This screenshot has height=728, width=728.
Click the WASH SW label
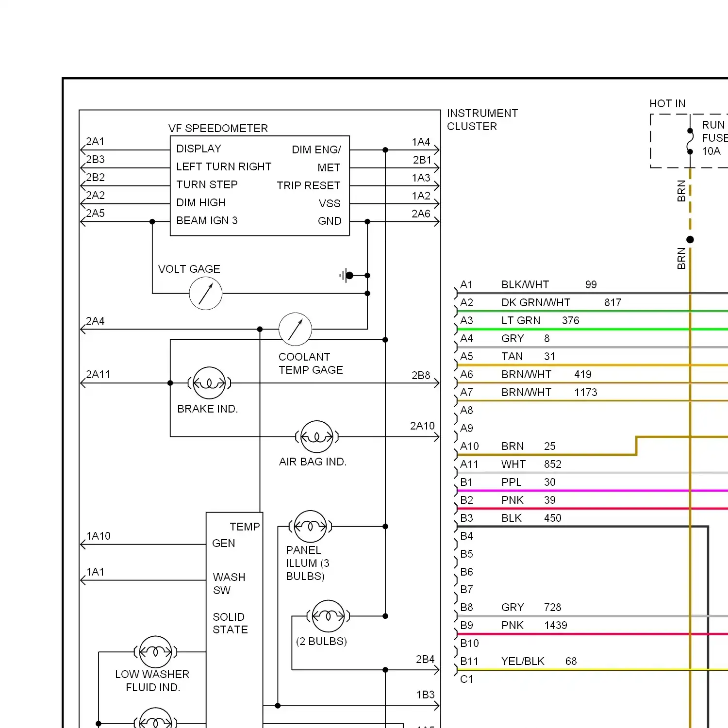229,583
